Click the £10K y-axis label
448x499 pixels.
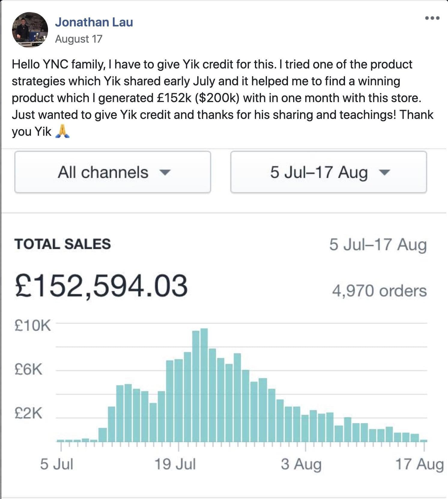pos(33,325)
